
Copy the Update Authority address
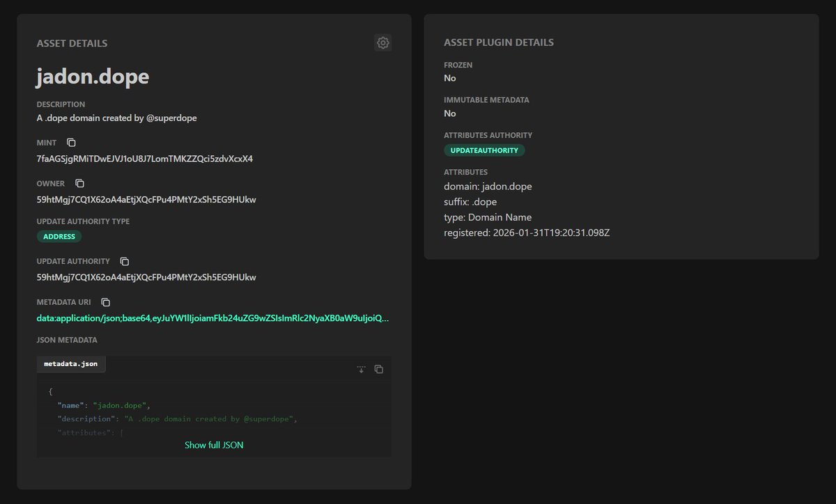124,261
